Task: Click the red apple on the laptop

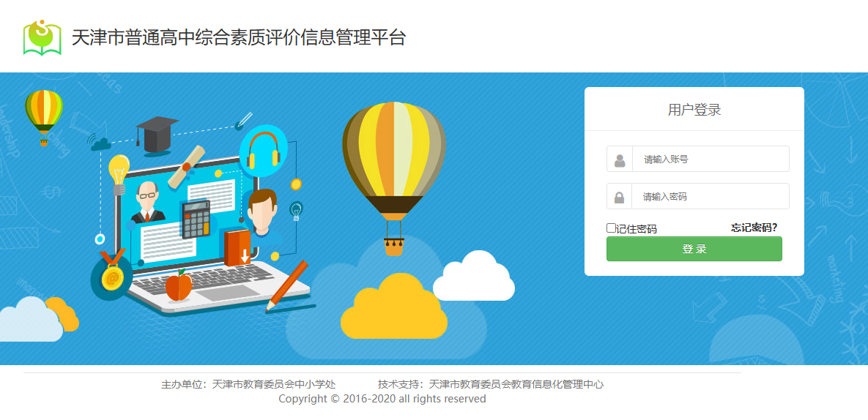Action: tap(179, 285)
